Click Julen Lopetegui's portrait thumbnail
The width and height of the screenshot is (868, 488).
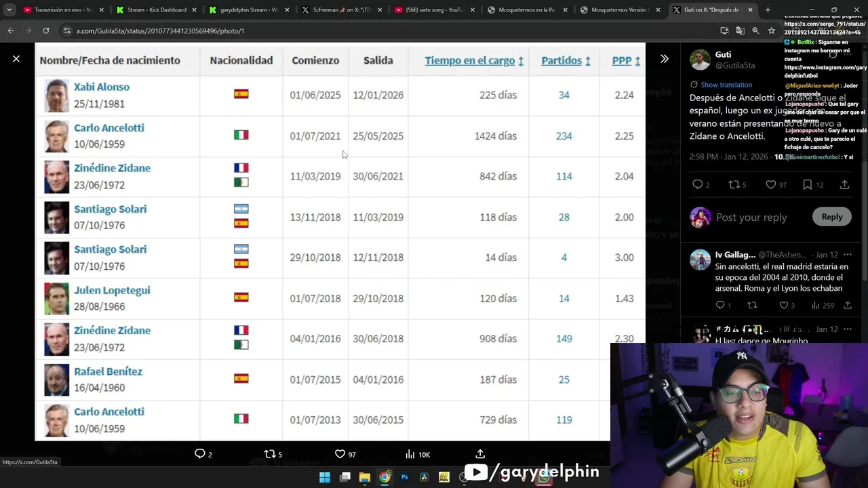click(56, 299)
